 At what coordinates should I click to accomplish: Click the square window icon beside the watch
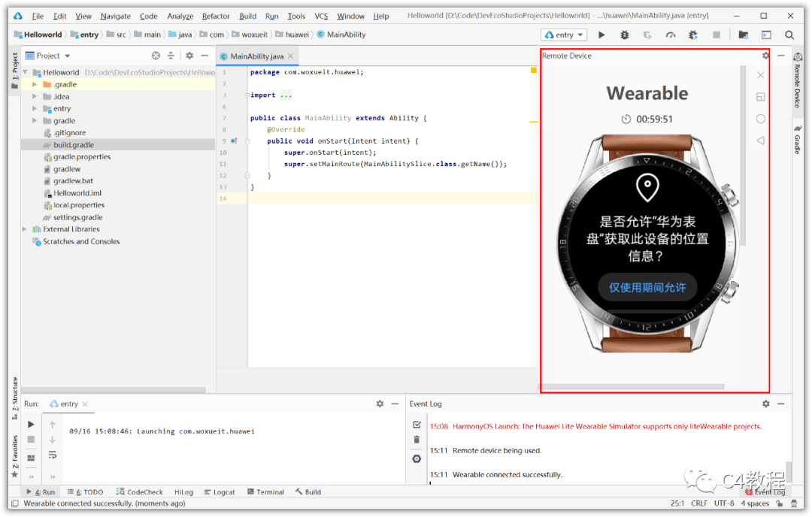760,97
